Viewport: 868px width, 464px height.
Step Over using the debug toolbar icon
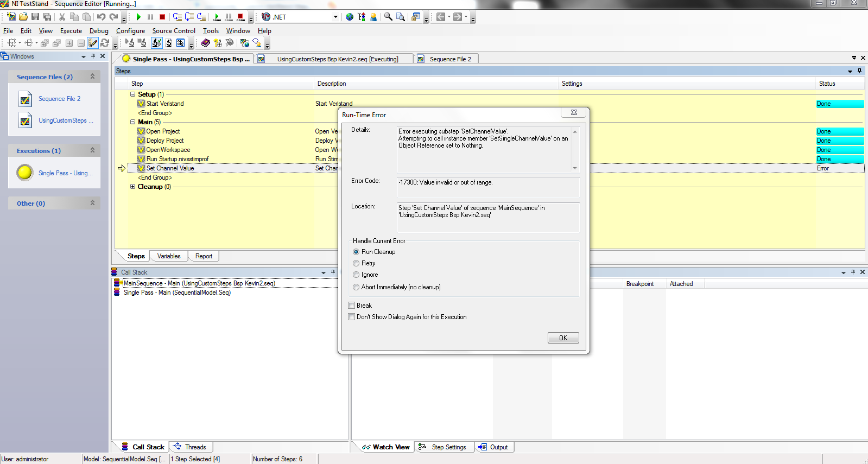click(189, 17)
